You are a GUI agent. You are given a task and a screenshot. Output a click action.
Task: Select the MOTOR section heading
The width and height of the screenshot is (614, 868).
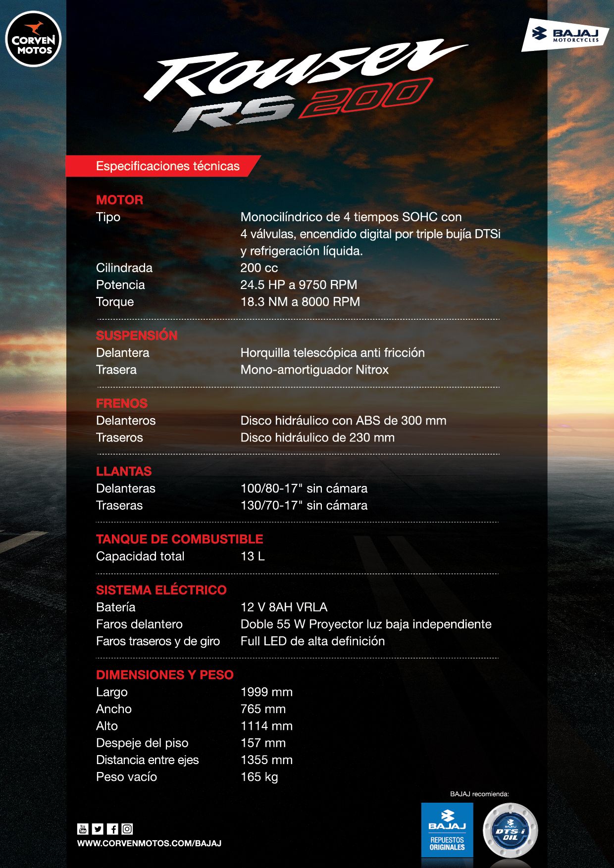119,200
